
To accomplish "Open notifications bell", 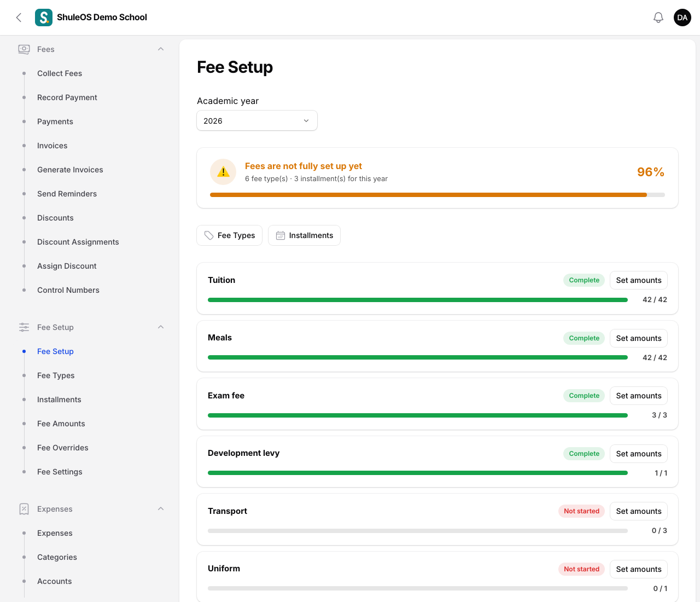I will [x=658, y=18].
